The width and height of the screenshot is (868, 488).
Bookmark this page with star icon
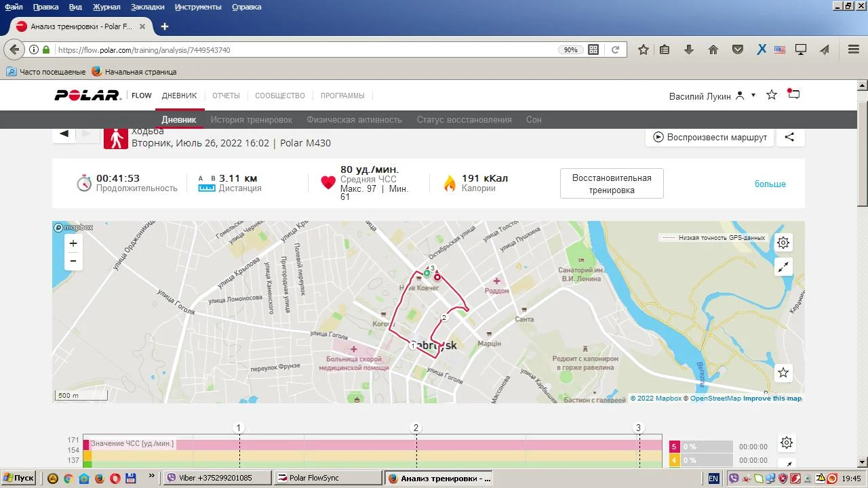click(x=644, y=49)
